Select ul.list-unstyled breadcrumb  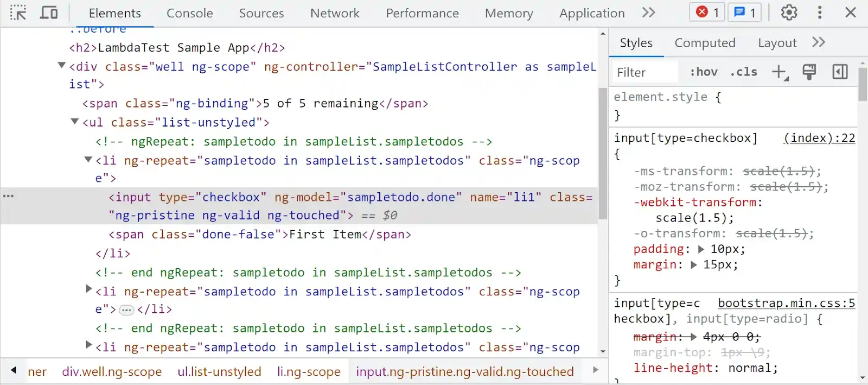tap(219, 371)
